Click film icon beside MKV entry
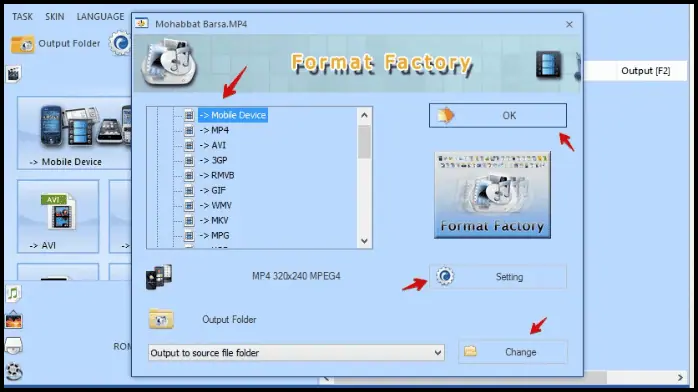The image size is (698, 392). point(189,221)
